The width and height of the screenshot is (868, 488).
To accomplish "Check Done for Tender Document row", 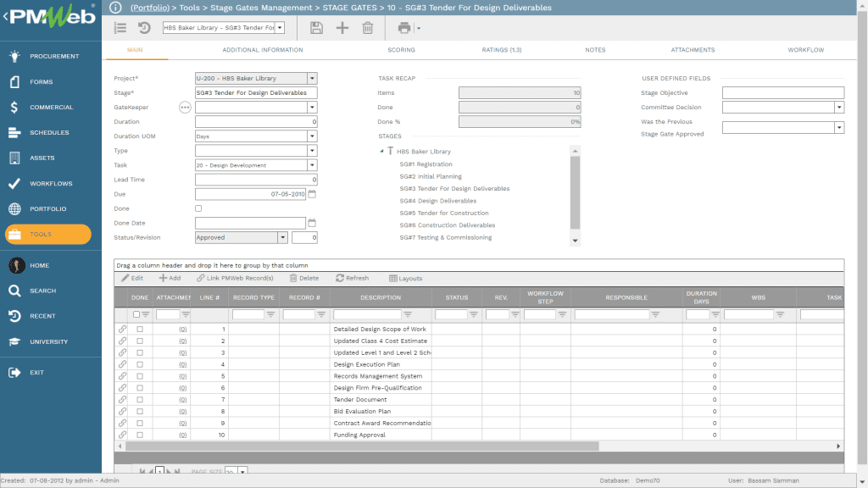I will point(140,400).
